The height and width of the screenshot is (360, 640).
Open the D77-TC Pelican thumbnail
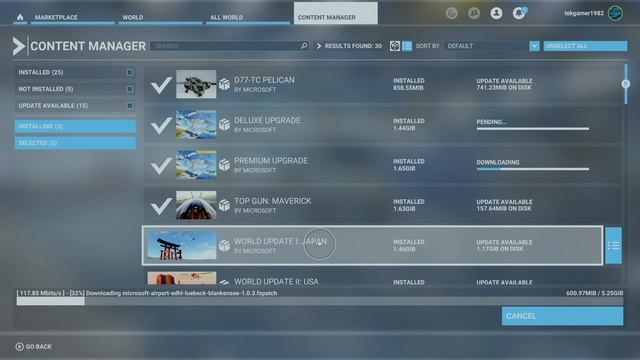pos(196,84)
